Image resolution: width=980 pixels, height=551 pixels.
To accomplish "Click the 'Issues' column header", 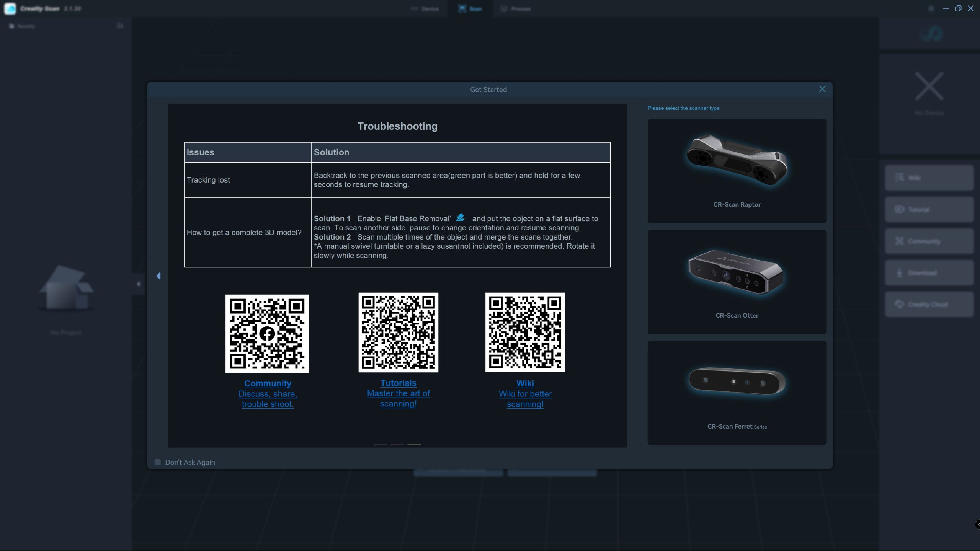I will point(248,152).
